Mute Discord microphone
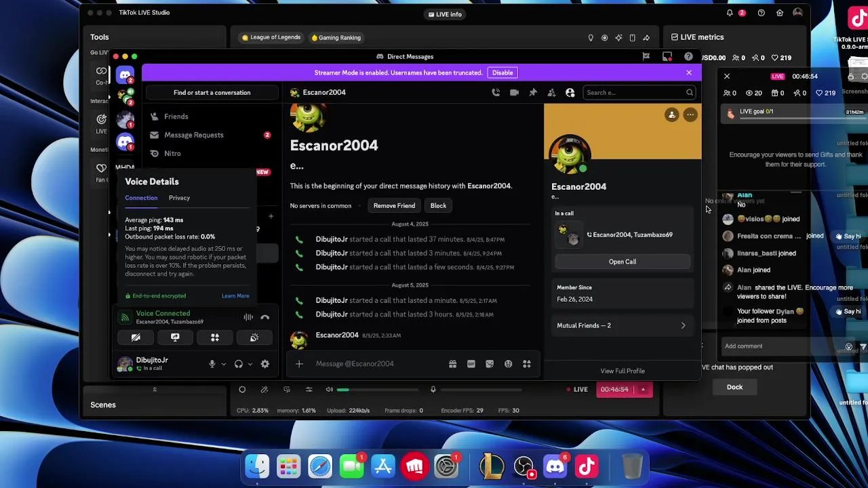 point(212,364)
